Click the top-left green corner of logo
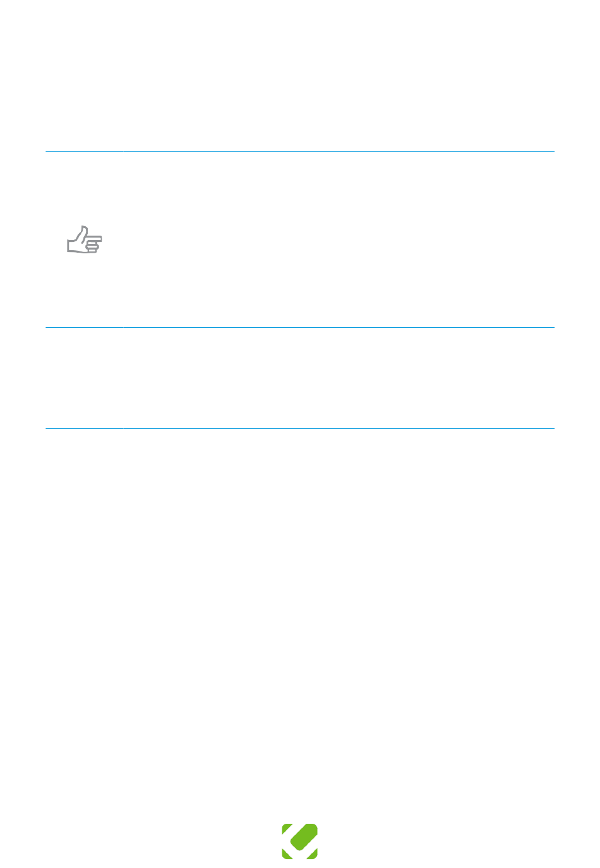This screenshot has height=868, width=600. [x=286, y=828]
